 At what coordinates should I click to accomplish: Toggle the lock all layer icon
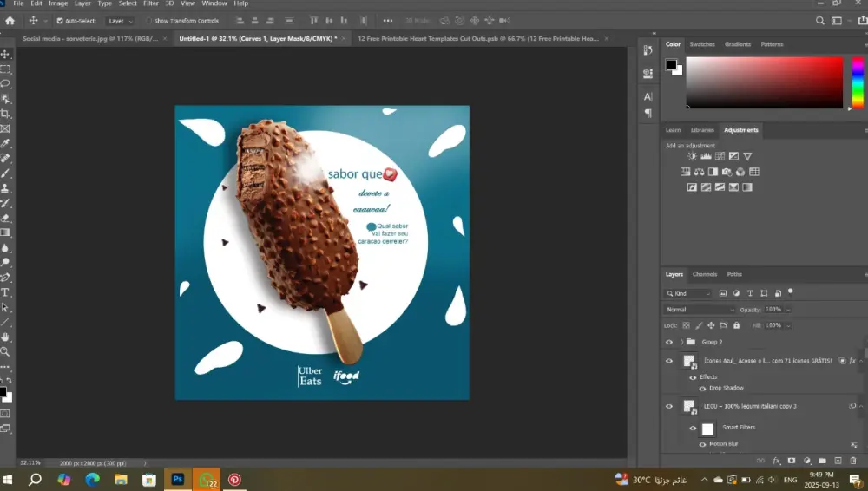pos(736,325)
